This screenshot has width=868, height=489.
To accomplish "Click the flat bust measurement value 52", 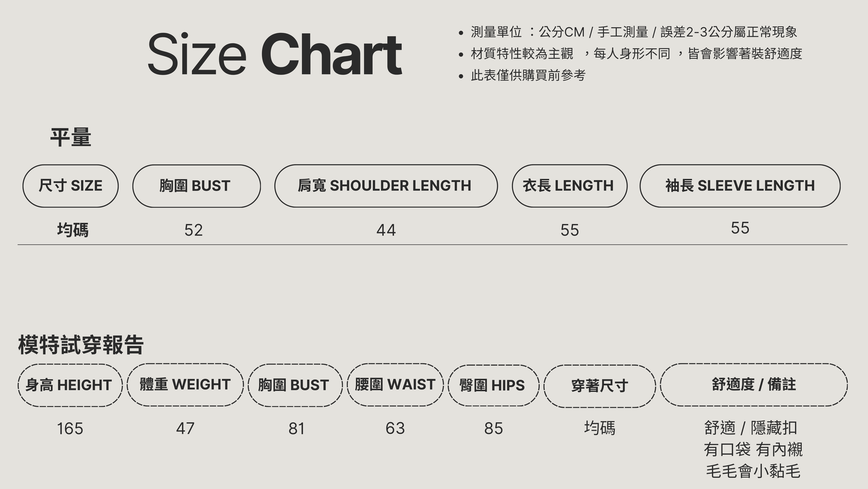I will (x=193, y=230).
